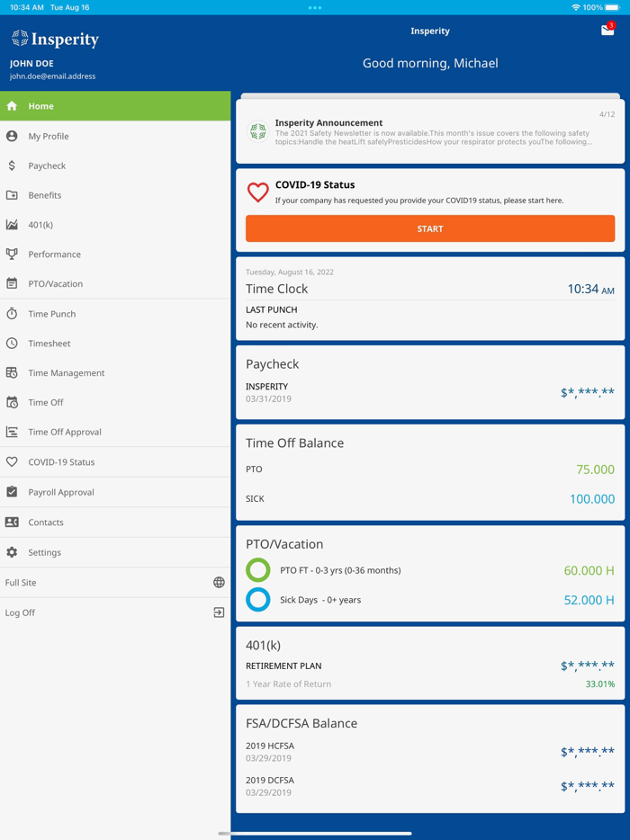Click the green PTO FT ring indicator

point(258,570)
